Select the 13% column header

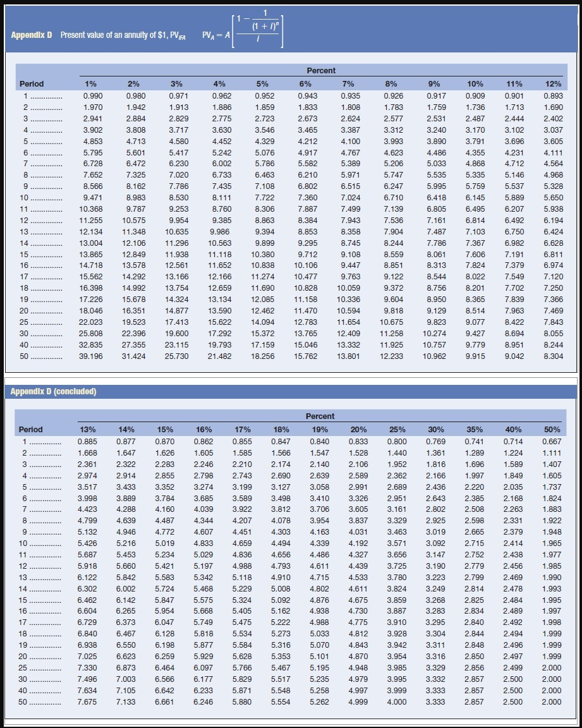(x=88, y=430)
